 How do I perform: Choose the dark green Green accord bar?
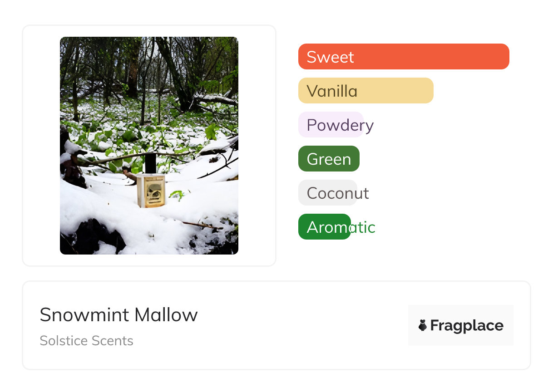328,159
